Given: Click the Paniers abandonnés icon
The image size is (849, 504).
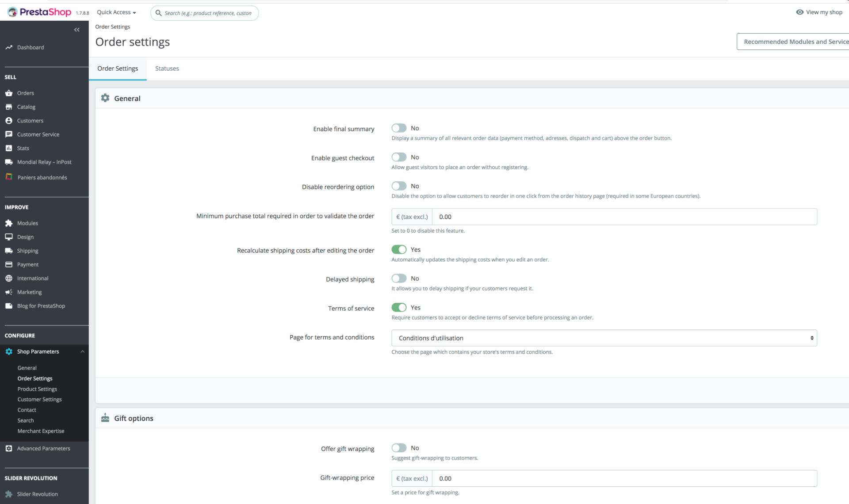Looking at the screenshot, I should tap(9, 177).
